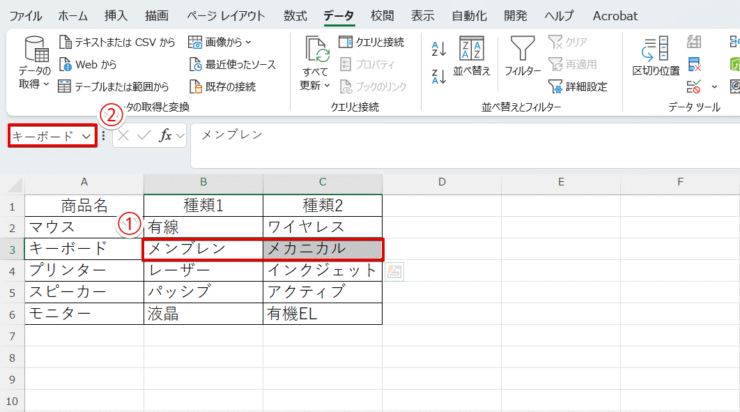This screenshot has height=412, width=740.
Task: Switch to the 数式 ribbon tab
Action: point(295,15)
